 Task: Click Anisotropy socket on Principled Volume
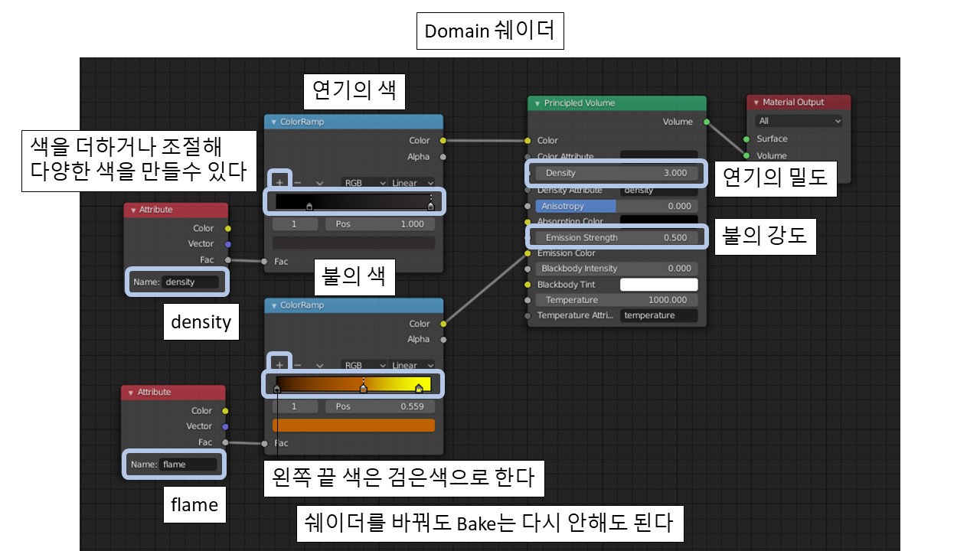tap(528, 207)
